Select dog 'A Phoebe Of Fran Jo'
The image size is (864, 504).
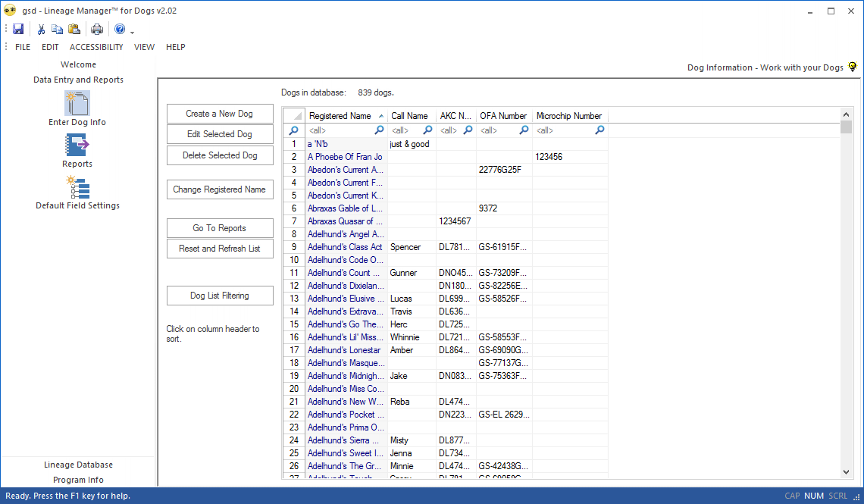coord(345,157)
